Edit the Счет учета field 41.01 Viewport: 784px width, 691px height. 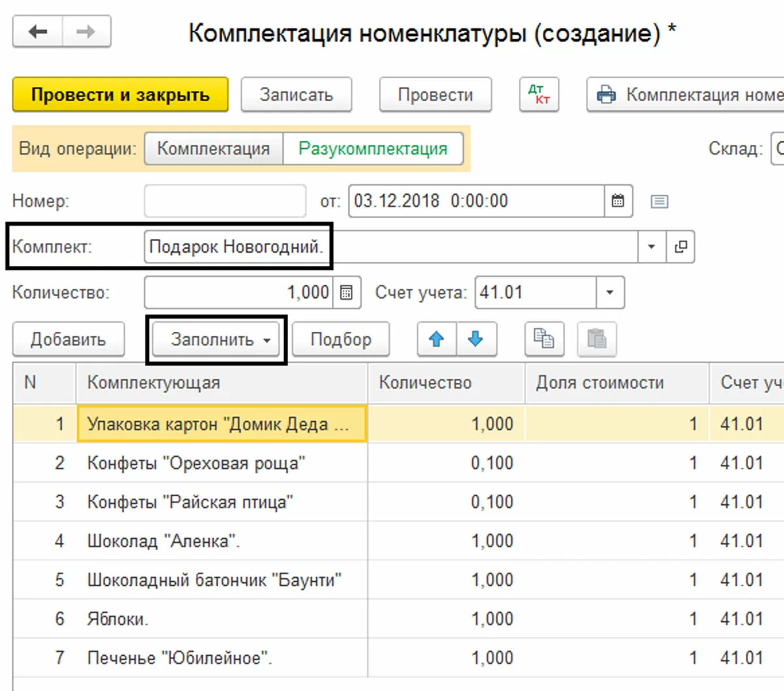coord(535,292)
